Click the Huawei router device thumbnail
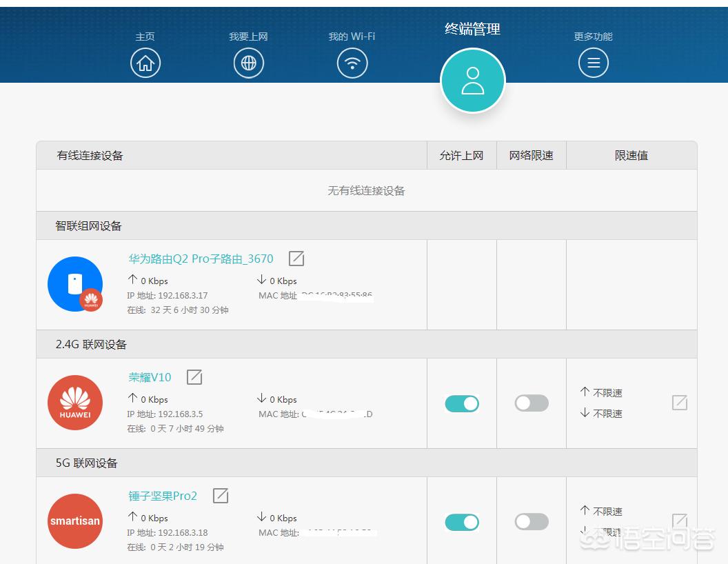This screenshot has height=564, width=728. pyautogui.click(x=75, y=284)
